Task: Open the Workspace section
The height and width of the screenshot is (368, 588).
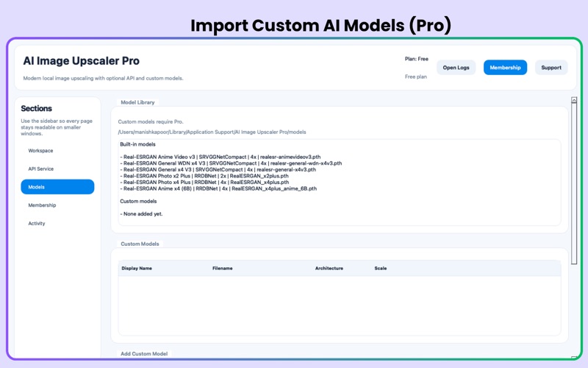Action: click(x=57, y=151)
